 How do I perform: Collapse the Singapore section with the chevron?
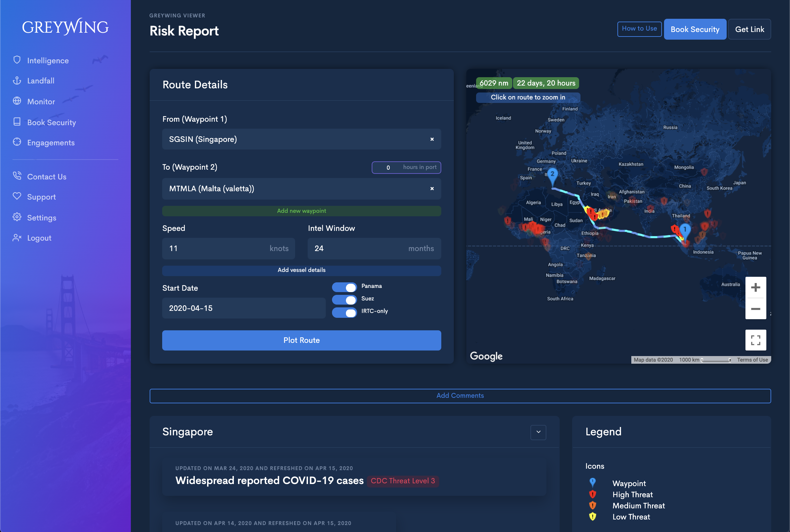[x=538, y=432]
